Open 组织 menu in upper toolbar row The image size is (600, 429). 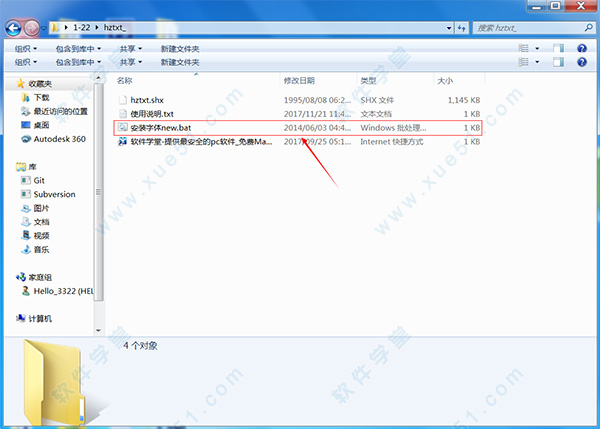click(26, 49)
